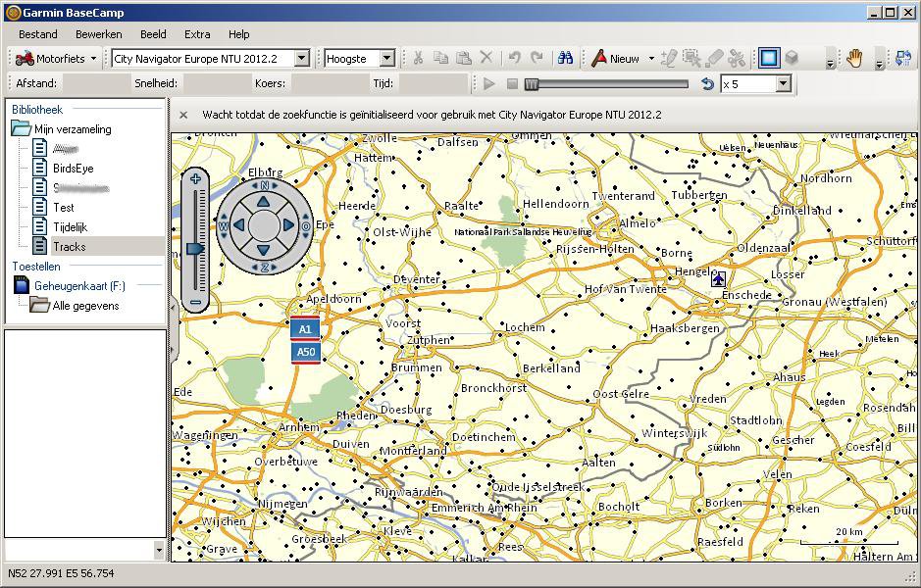Image resolution: width=921 pixels, height=588 pixels.
Task: Open the x 5 playback speed dropdown
Action: pos(783,84)
